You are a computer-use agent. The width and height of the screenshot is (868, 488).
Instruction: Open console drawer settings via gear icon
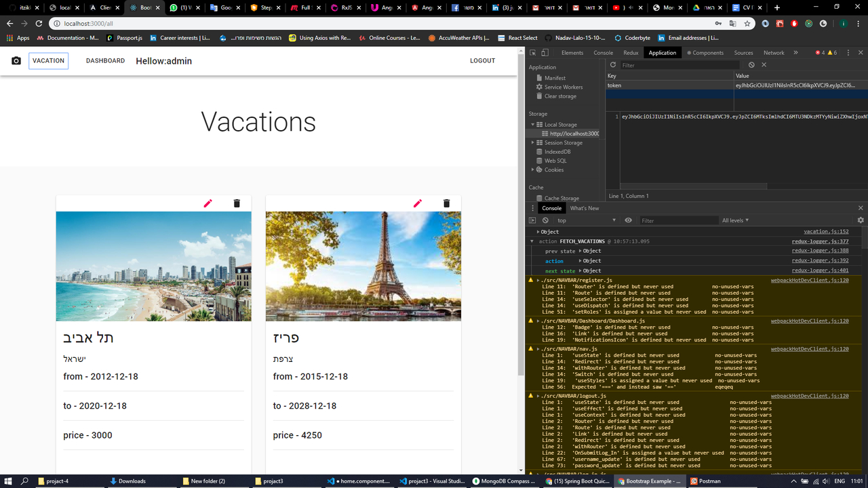point(860,220)
